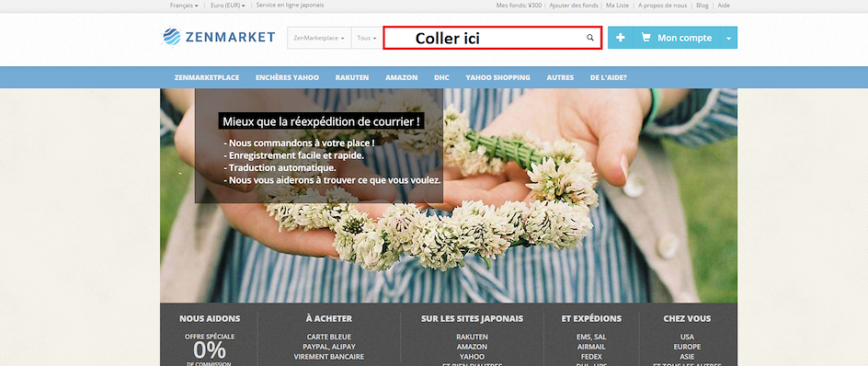Click the ET EXPÉDIONS heading
The width and height of the screenshot is (868, 366).
coord(591,319)
